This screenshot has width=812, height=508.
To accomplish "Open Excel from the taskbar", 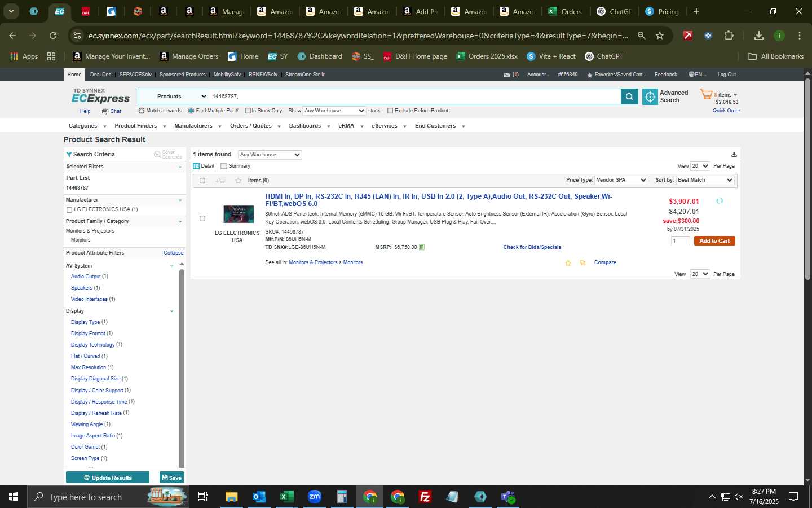I will (x=287, y=497).
